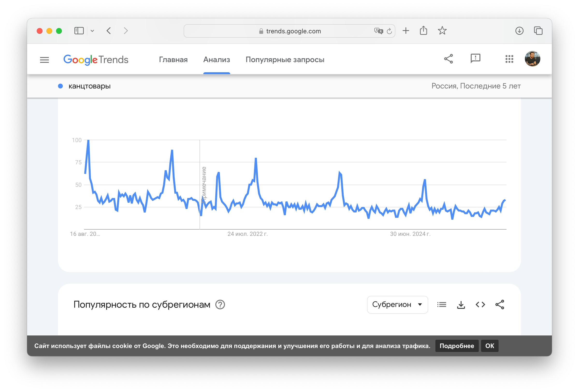
Task: Switch to the Главная tab
Action: [173, 60]
